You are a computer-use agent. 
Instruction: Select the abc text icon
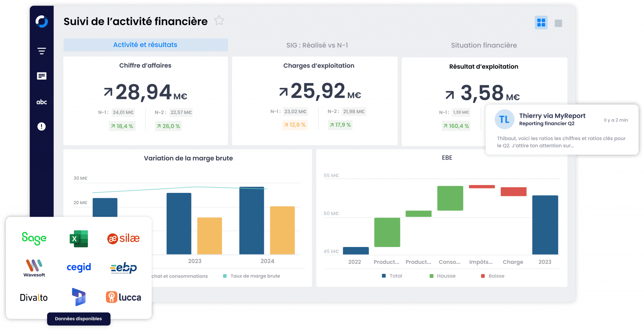(42, 102)
